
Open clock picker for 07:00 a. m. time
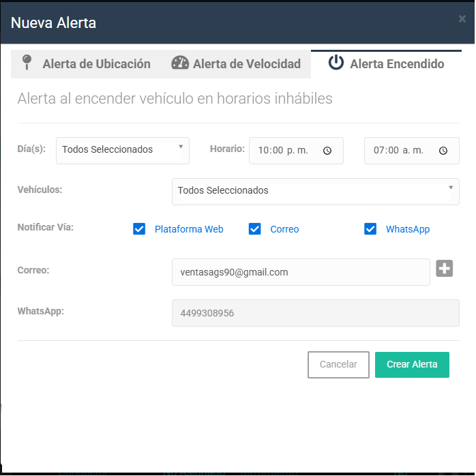443,151
